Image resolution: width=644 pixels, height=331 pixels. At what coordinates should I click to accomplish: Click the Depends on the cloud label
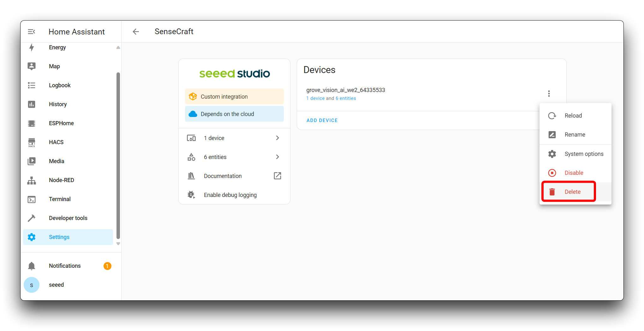227,114
